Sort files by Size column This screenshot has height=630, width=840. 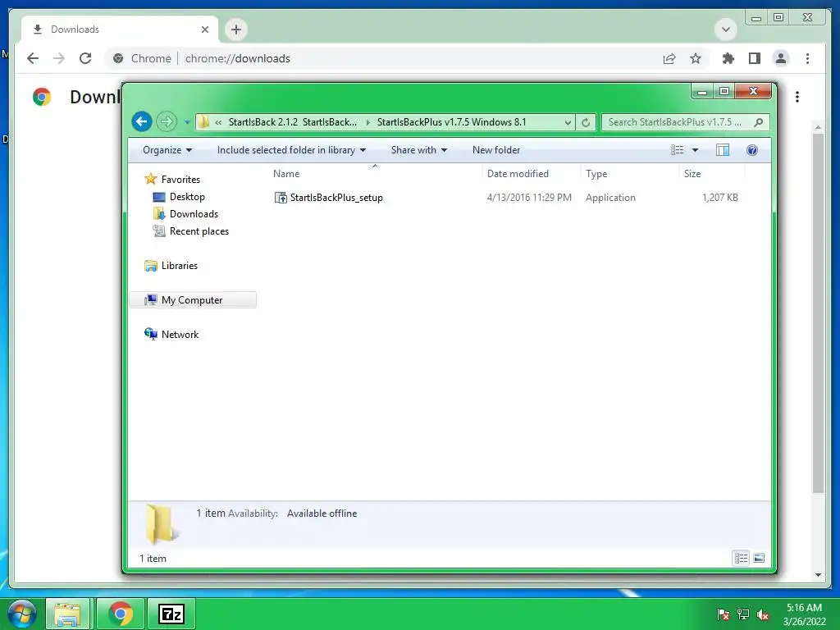coord(712,174)
